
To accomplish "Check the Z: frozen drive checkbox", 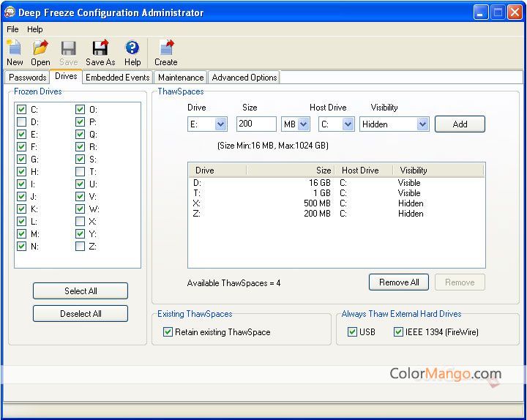I will tap(80, 246).
